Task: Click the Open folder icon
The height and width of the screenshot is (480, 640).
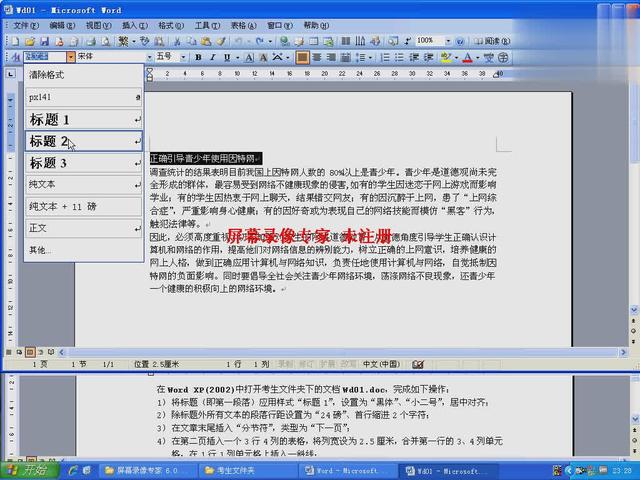Action: (x=30, y=41)
